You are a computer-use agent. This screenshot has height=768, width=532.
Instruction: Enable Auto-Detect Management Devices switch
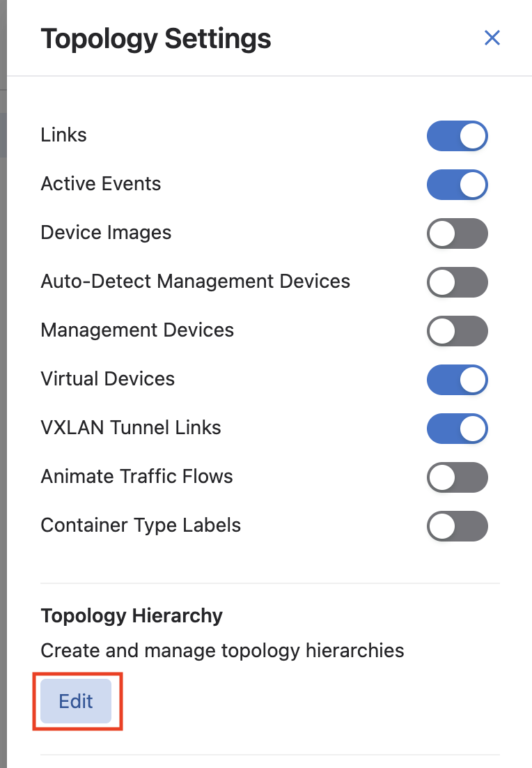[x=457, y=282]
